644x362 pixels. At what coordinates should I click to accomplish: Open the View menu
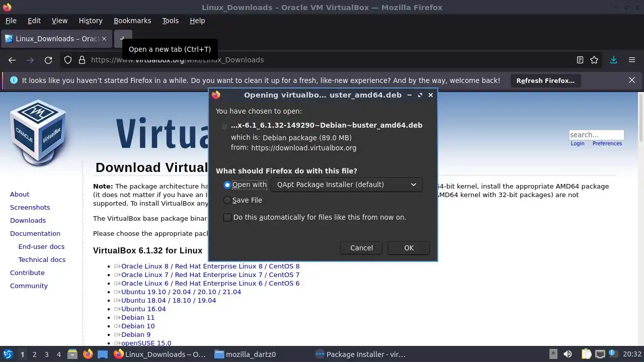coord(59,21)
